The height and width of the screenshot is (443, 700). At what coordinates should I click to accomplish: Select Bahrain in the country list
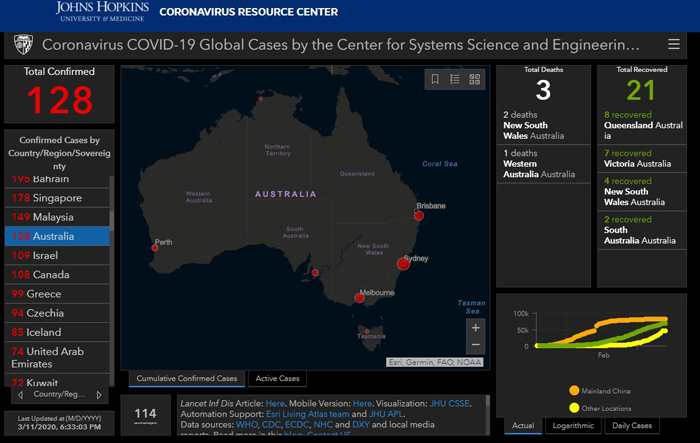pyautogui.click(x=57, y=181)
